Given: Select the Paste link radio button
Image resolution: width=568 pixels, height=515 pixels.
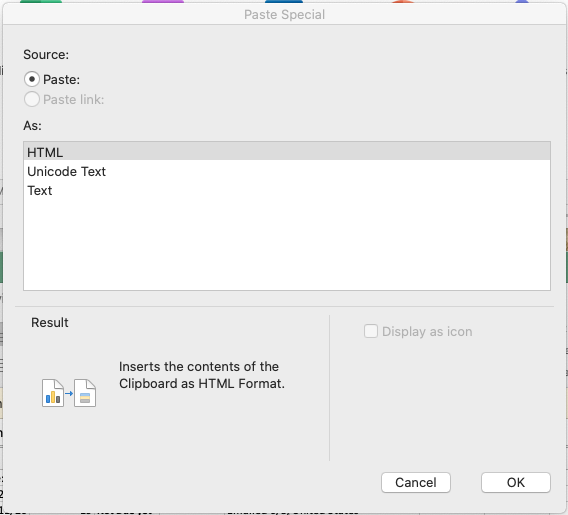Looking at the screenshot, I should 32,99.
